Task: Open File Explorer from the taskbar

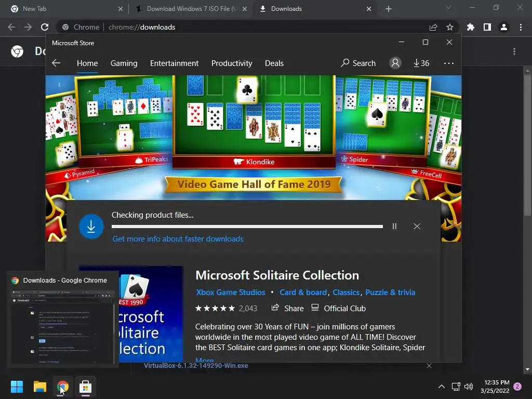Action: click(x=39, y=387)
